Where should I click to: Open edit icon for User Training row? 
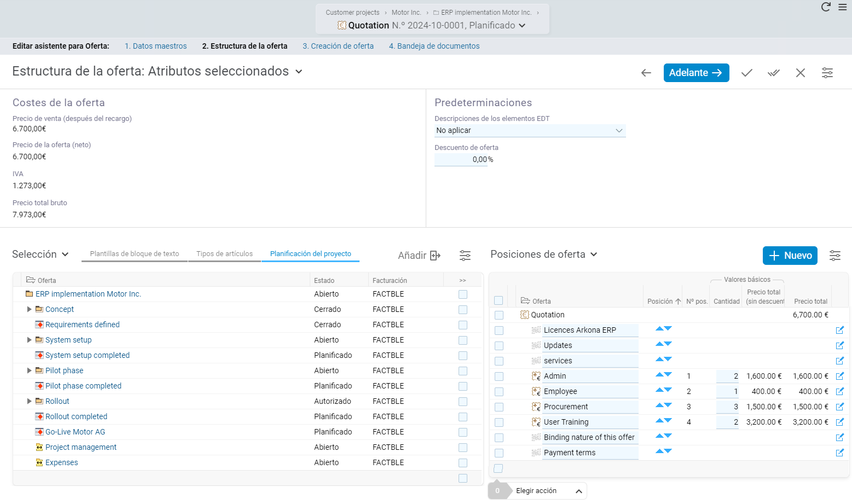click(x=840, y=422)
